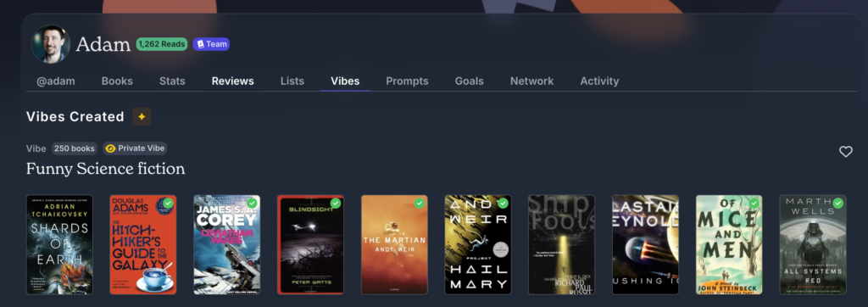Screen dimensions: 868x307
Task: Click green checkmark on Leviathan Wakes cover
Action: click(x=252, y=204)
